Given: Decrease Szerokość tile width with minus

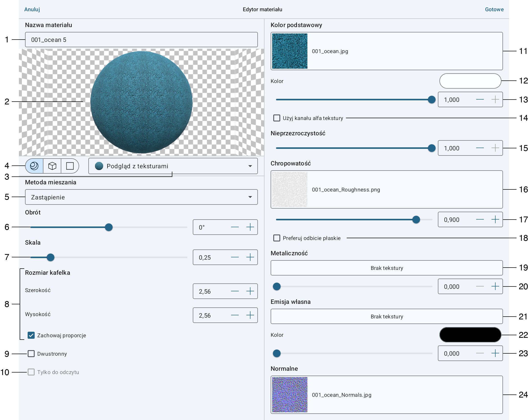Looking at the screenshot, I should pos(235,291).
